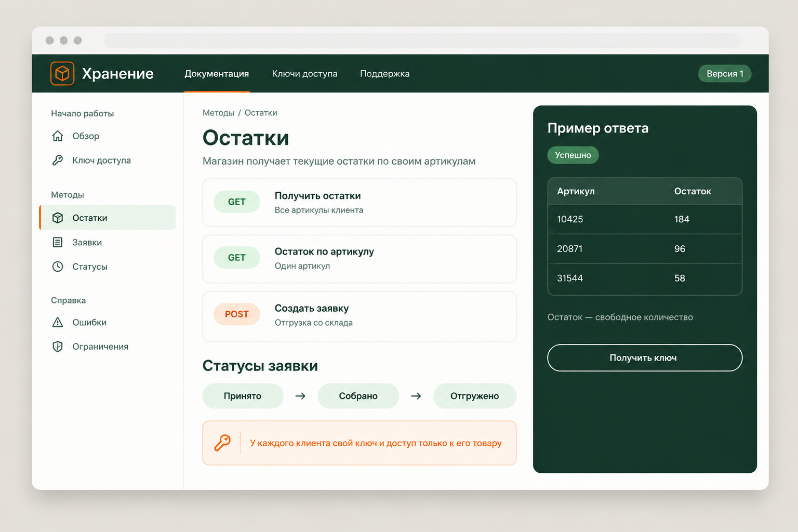Viewport: 798px width, 532px height.
Task: Open the Поддержка tab
Action: (385, 74)
